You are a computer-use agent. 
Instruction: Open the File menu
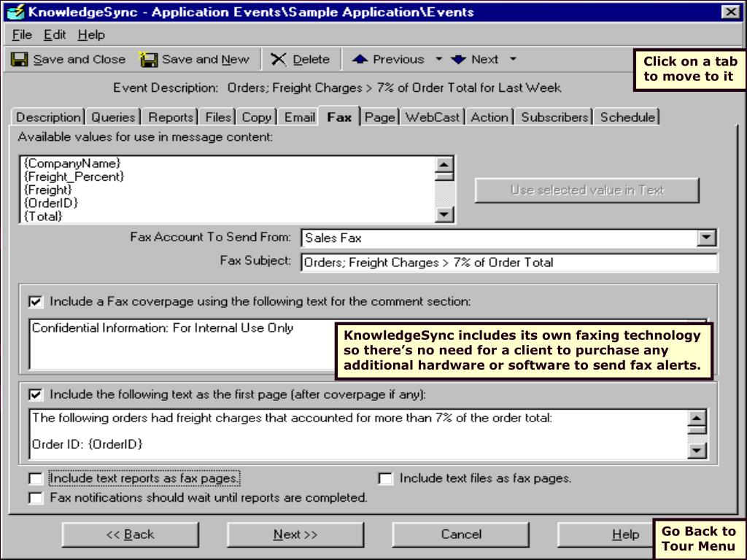22,35
